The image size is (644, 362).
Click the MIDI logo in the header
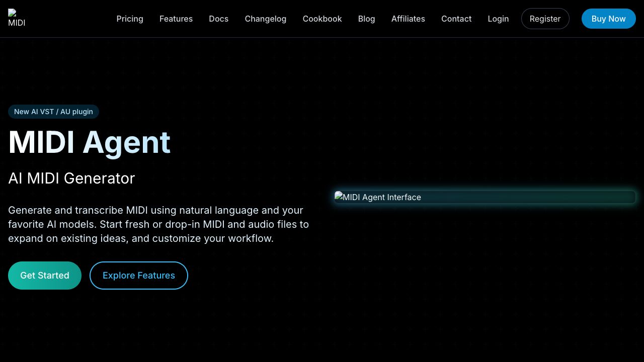tap(17, 19)
